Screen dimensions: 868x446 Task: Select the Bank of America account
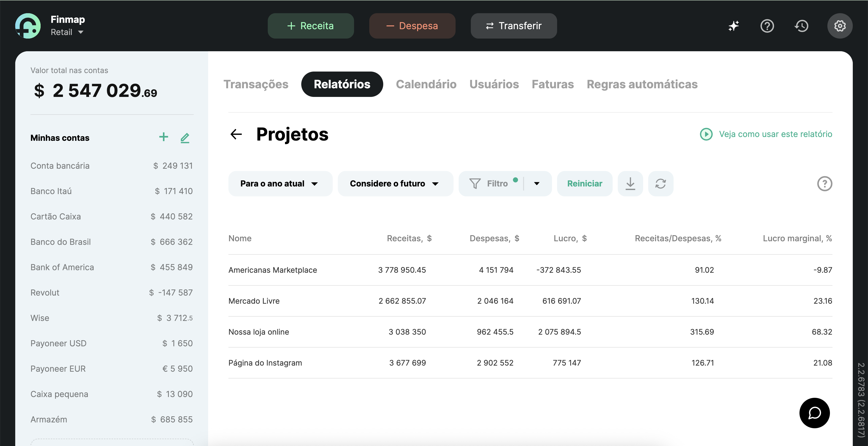point(111,267)
